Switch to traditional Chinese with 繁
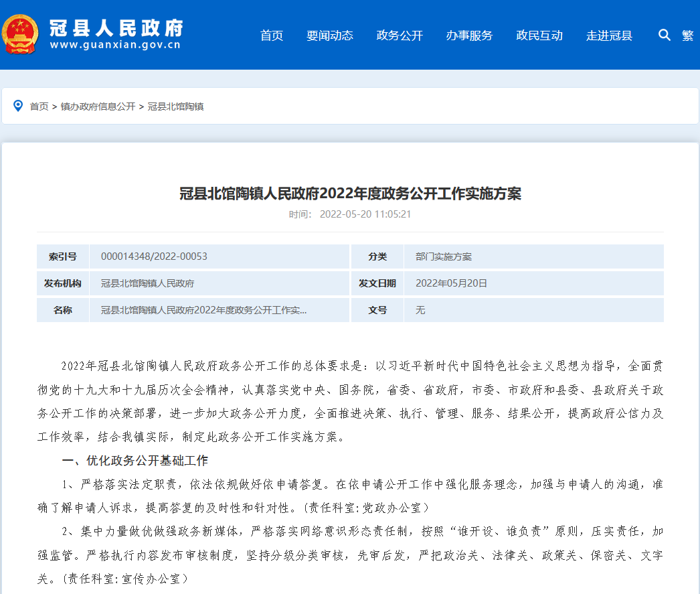 click(687, 35)
